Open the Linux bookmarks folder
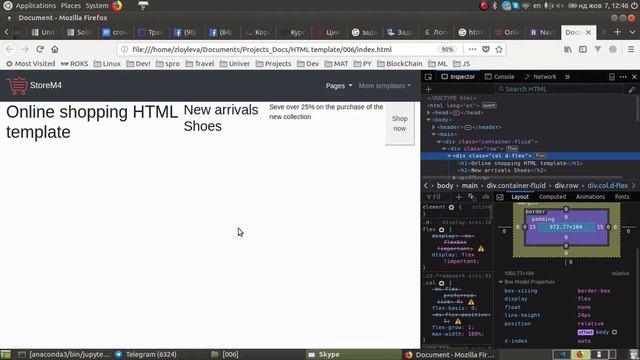 click(x=107, y=64)
